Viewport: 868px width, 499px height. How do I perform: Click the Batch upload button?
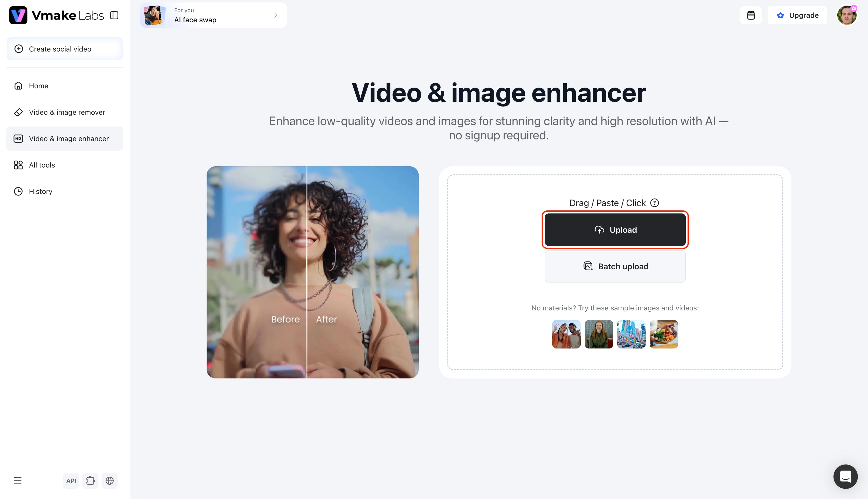tap(615, 266)
